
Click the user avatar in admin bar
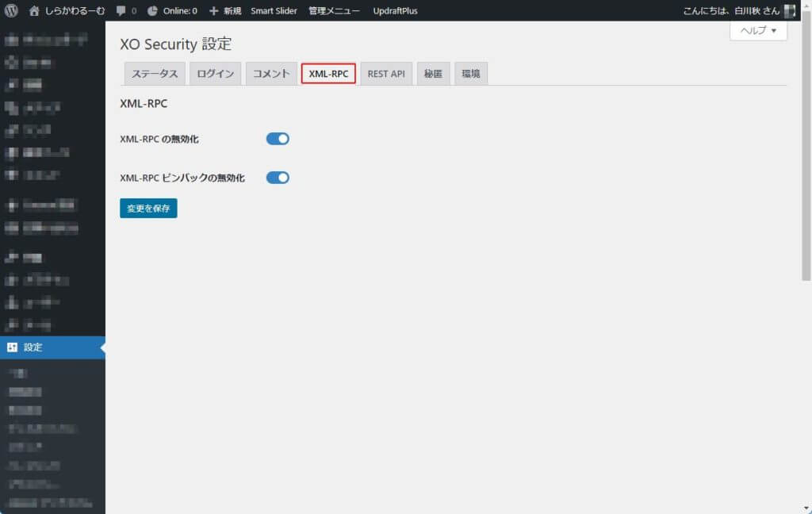point(790,11)
